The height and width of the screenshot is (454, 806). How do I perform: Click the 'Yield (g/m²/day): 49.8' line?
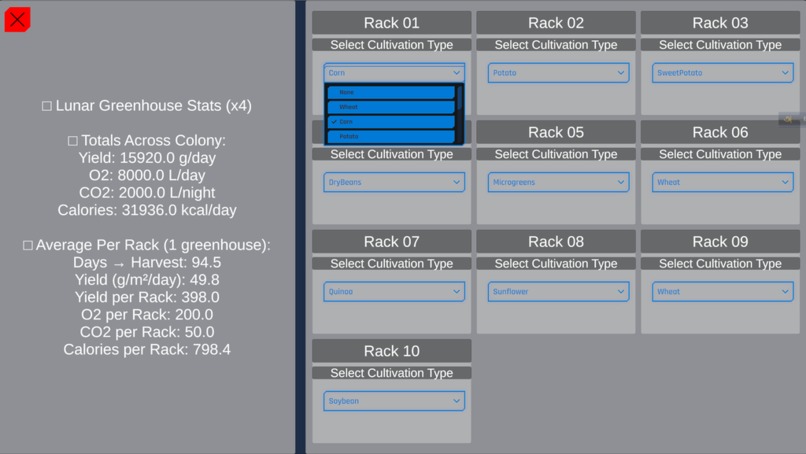click(x=147, y=280)
